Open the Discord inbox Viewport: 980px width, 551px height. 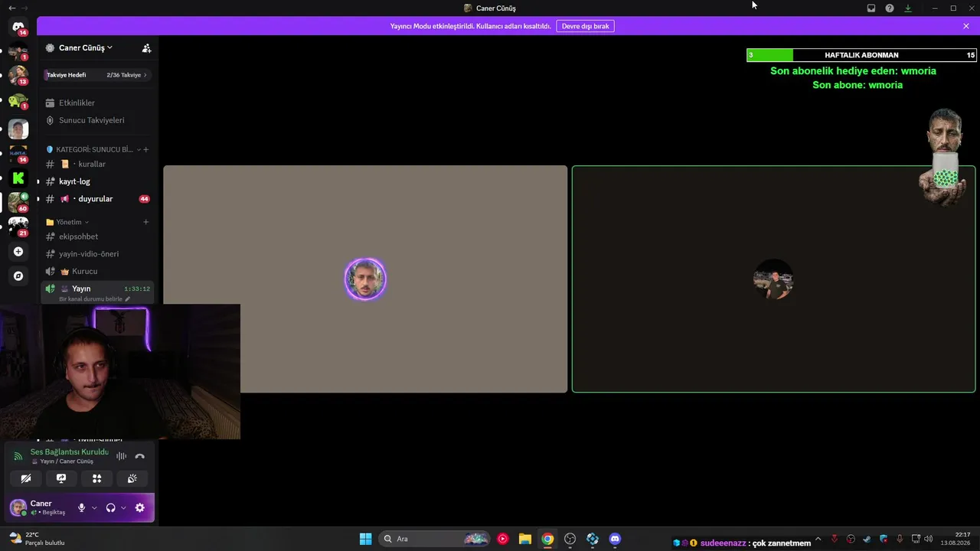click(x=871, y=8)
